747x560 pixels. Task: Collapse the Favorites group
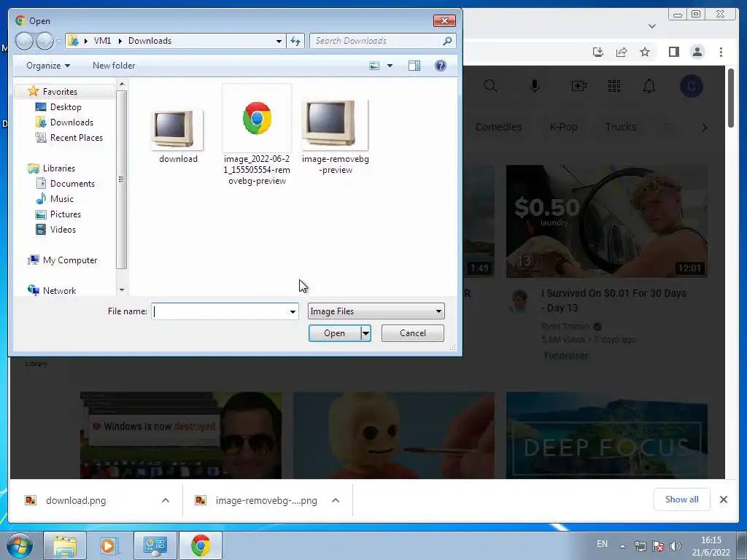coord(60,91)
